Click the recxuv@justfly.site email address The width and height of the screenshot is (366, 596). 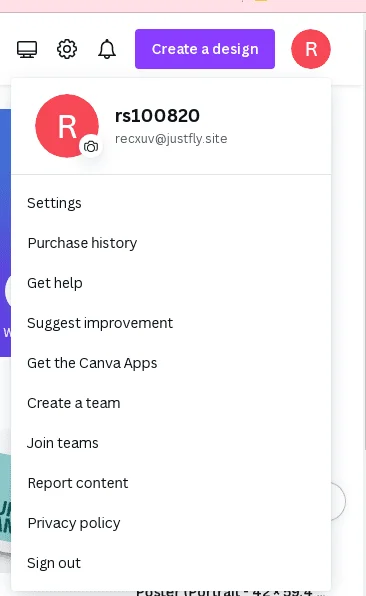pos(171,139)
